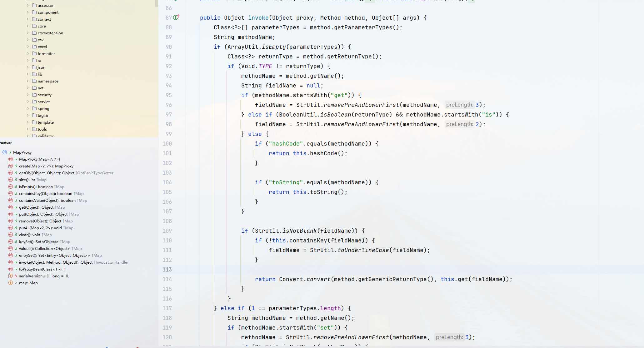Select the get(Object): Object method
This screenshot has height=348, width=644.
pyautogui.click(x=36, y=207)
